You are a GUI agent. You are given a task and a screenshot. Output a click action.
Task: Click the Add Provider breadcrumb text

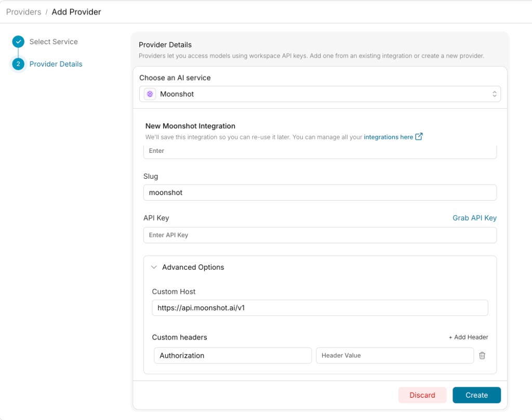76,12
